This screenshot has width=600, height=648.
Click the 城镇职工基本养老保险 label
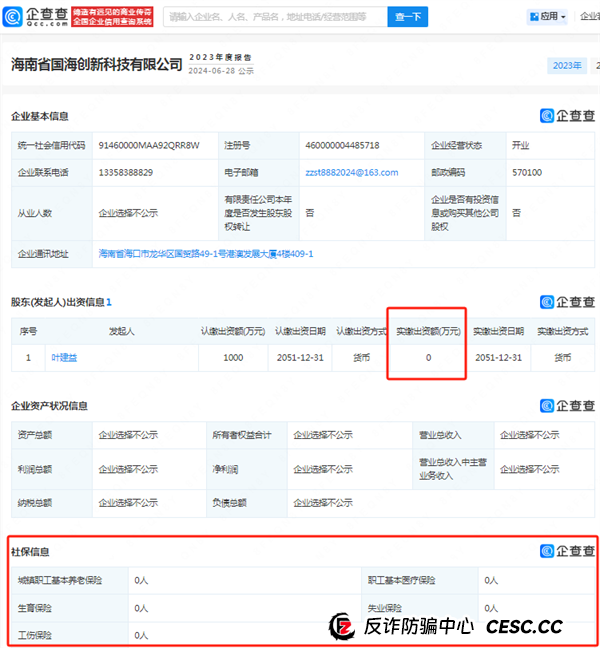60,581
